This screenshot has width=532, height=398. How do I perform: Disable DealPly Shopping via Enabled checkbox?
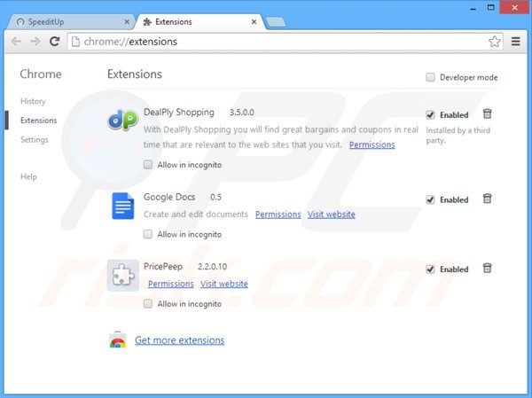point(430,114)
